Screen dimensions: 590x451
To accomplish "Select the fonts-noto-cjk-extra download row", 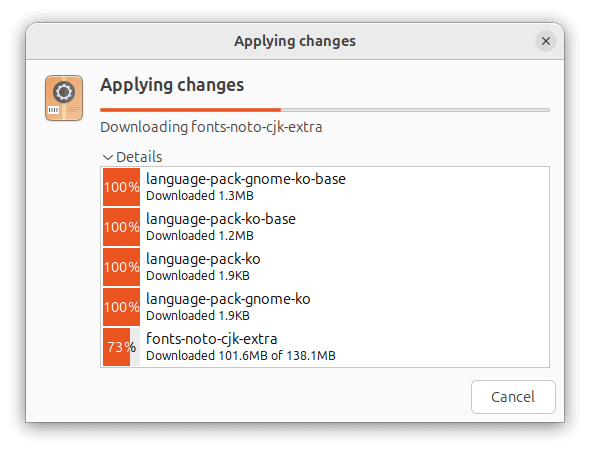I will click(x=325, y=347).
